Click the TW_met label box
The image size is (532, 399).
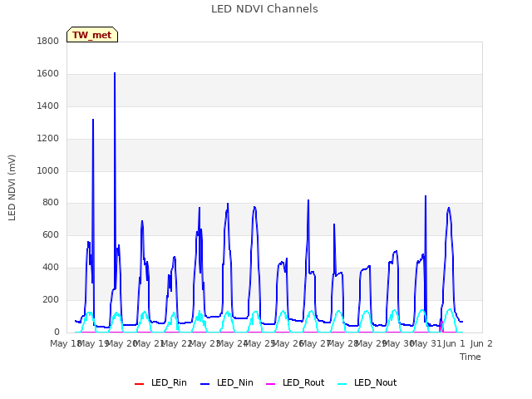(92, 35)
